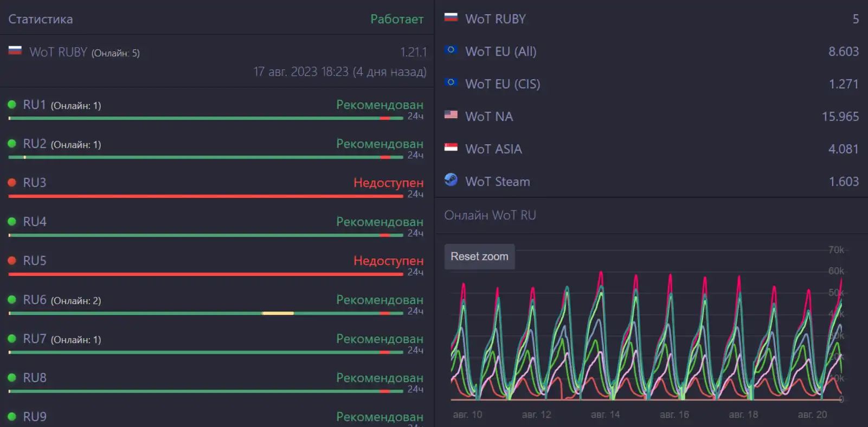This screenshot has height=427, width=868.
Task: Click the EU flag icon for WoT EU (CIS)
Action: (x=451, y=82)
